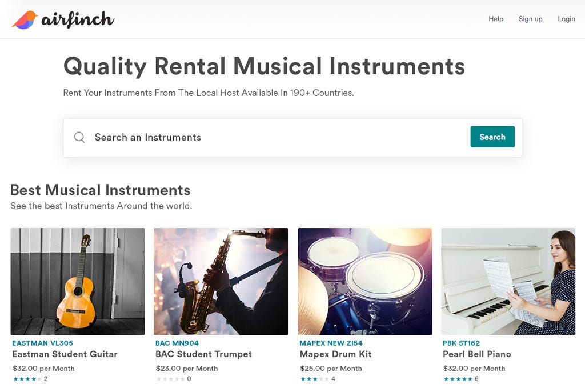
Task: Click the five-star rating under Pearl Bell Piano
Action: click(x=458, y=379)
